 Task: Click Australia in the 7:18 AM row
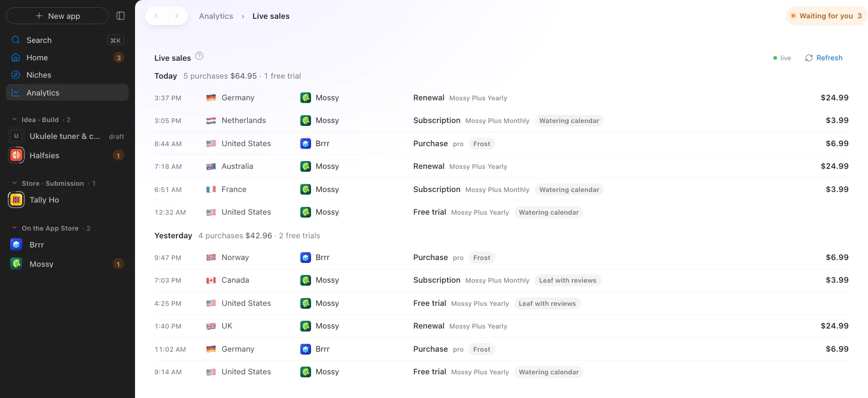pos(237,166)
